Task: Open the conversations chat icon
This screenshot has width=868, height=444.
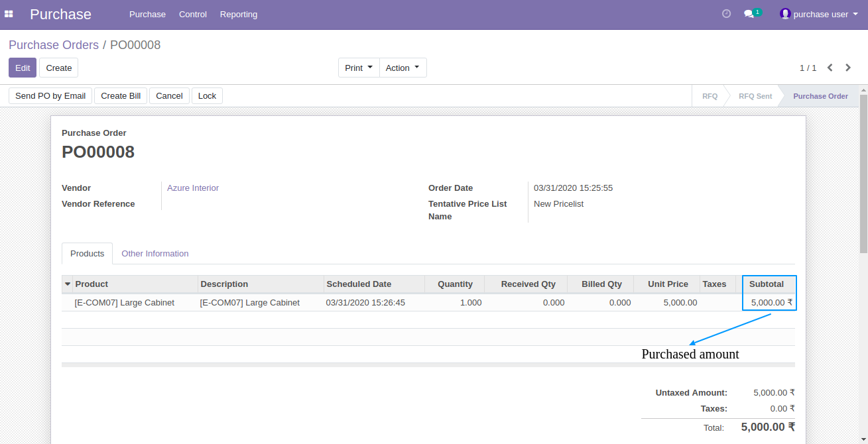Action: (749, 14)
